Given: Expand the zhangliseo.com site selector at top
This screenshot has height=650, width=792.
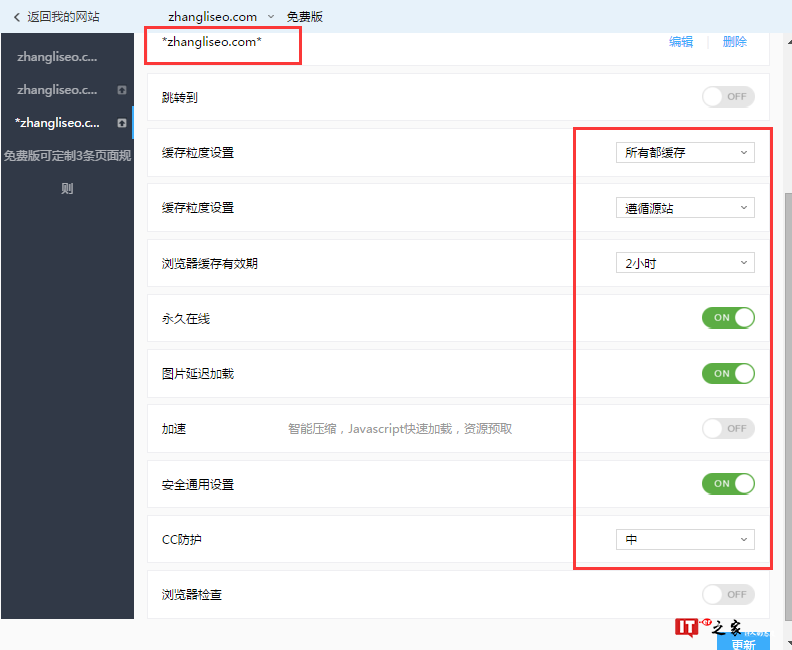Looking at the screenshot, I should point(270,17).
